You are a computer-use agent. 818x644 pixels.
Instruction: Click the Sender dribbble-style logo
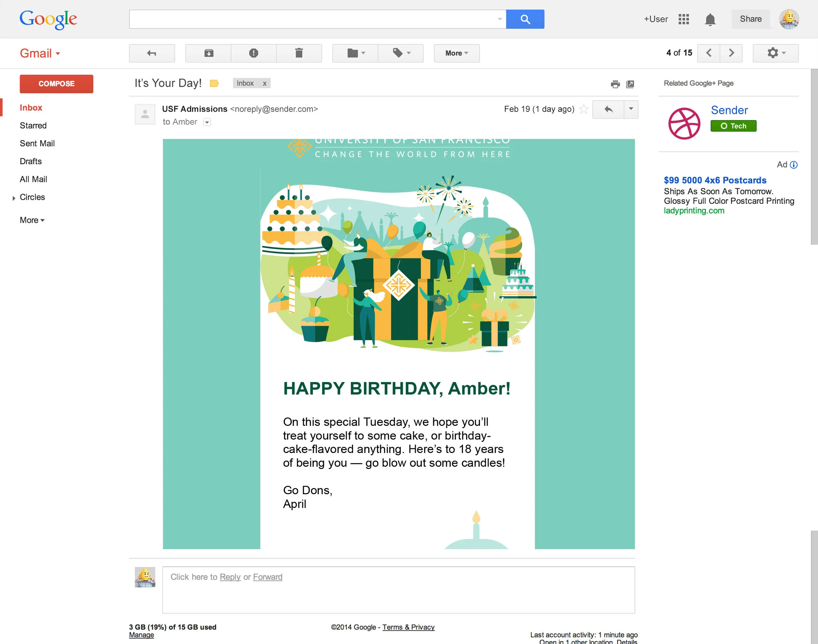[x=684, y=124]
